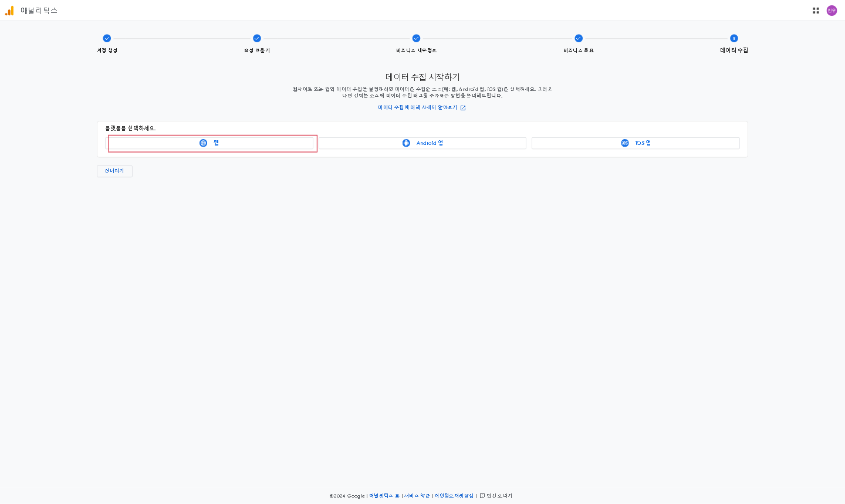This screenshot has height=504, width=845.
Task: Go to step 비즈니스 세부정보 checkmark
Action: [x=416, y=38]
